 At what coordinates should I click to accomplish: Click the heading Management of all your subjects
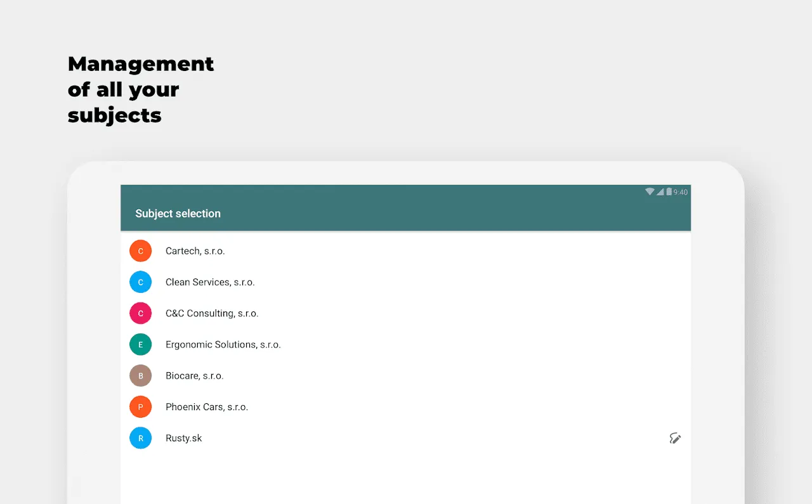141,89
